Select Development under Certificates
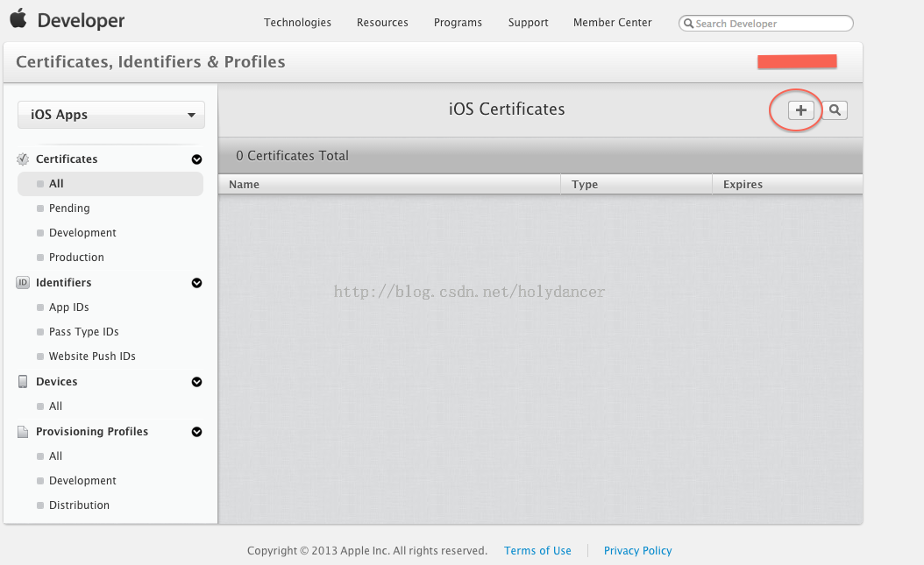Screen dimensions: 924x565 (x=82, y=232)
